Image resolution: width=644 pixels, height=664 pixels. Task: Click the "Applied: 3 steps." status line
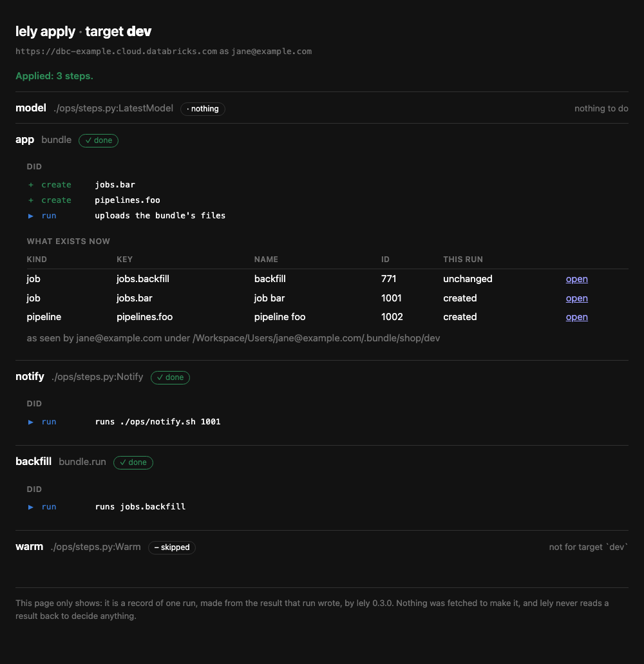click(x=54, y=76)
